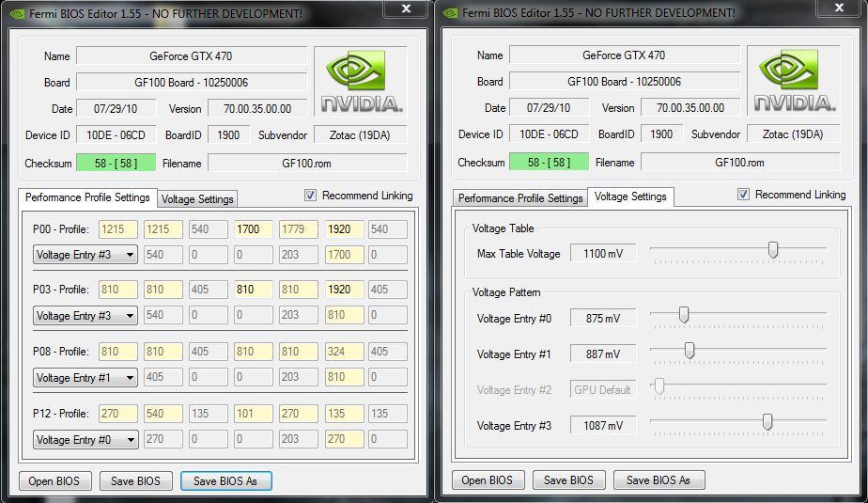
Task: Open the P12 profile Voltage Entry #0 dropdown
Action: (x=85, y=440)
